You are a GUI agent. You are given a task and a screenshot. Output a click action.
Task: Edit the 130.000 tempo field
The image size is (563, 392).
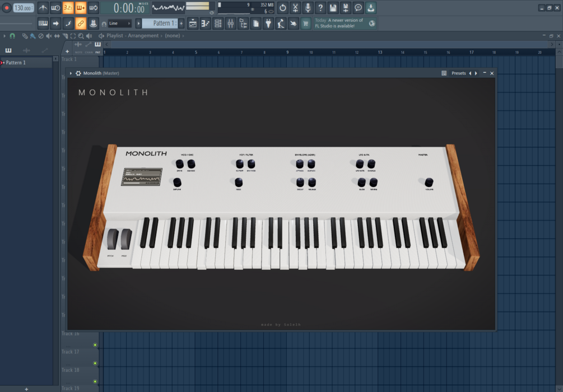click(24, 7)
